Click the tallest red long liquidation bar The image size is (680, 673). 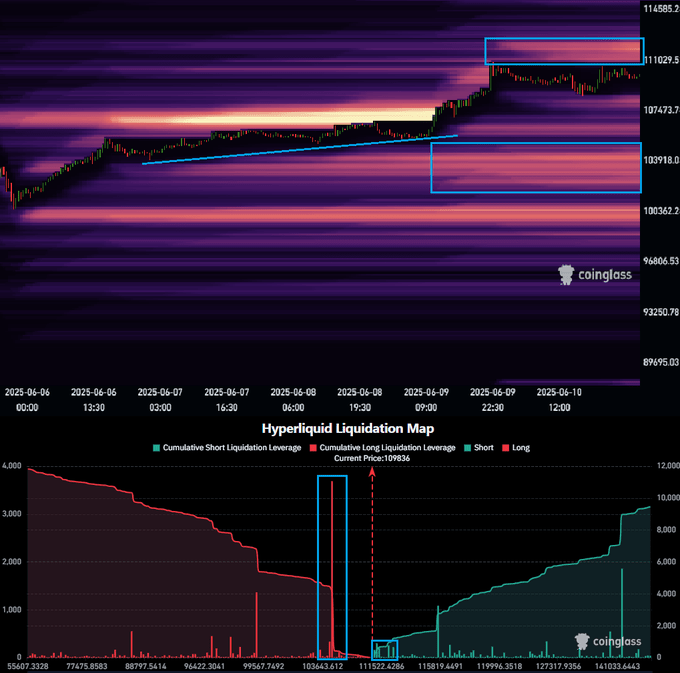[332, 569]
